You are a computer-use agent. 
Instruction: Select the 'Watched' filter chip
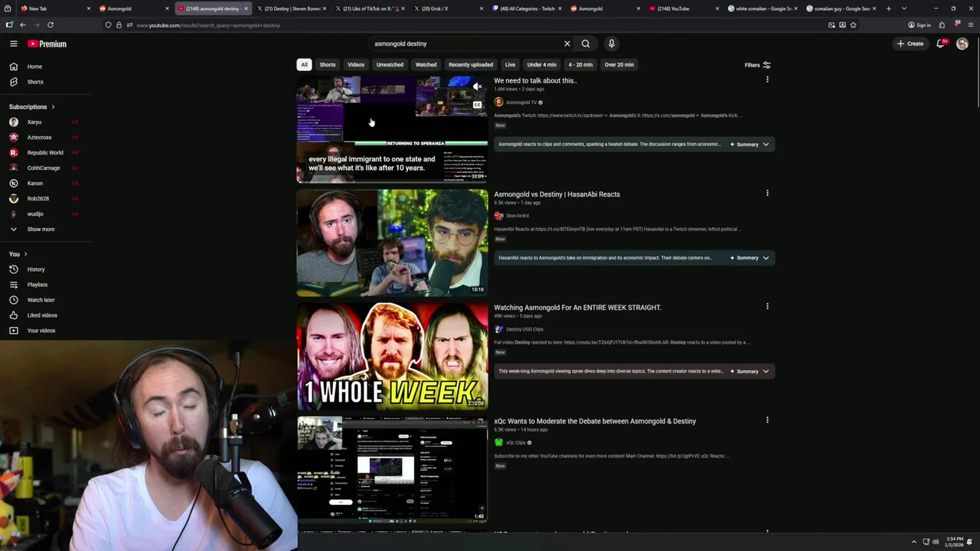click(x=426, y=64)
